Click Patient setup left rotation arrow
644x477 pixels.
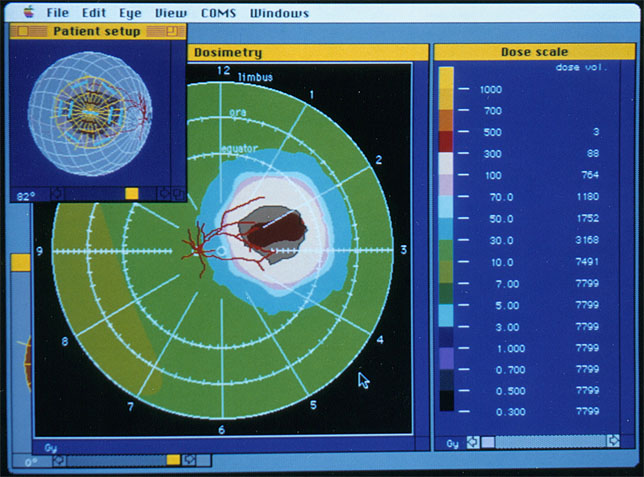pyautogui.click(x=55, y=194)
